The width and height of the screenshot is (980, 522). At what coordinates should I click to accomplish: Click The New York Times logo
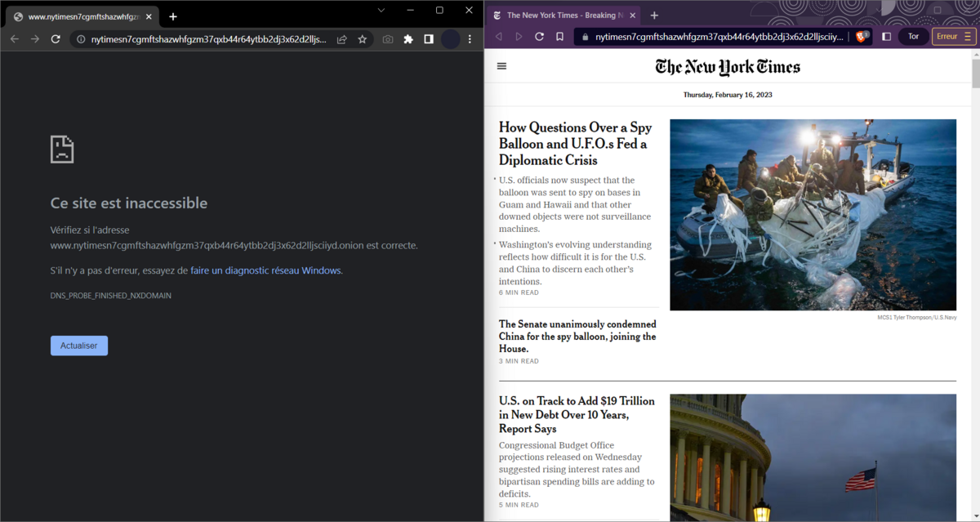728,67
